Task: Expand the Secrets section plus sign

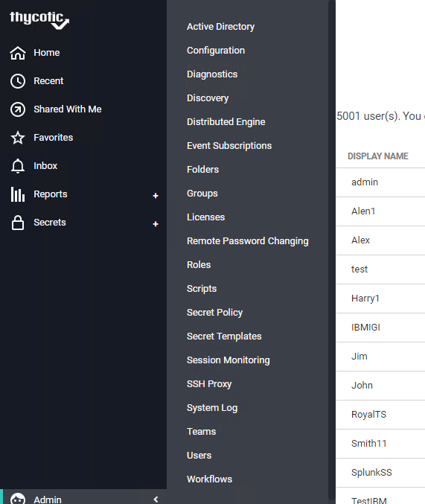Action: tap(156, 224)
